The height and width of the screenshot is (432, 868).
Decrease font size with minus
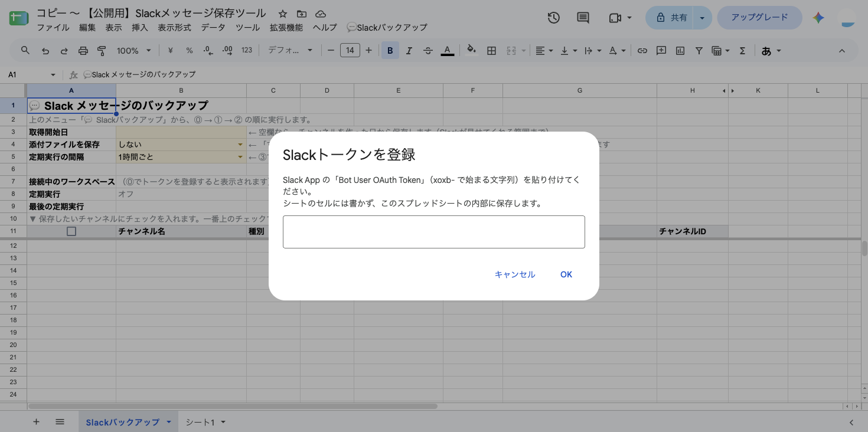tap(331, 51)
